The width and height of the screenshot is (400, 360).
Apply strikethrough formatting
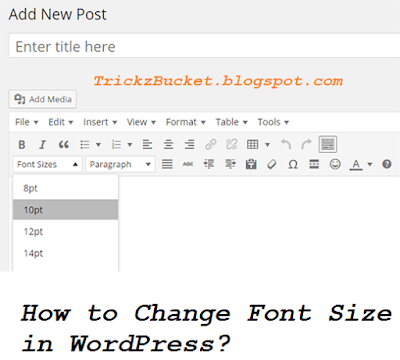point(188,164)
